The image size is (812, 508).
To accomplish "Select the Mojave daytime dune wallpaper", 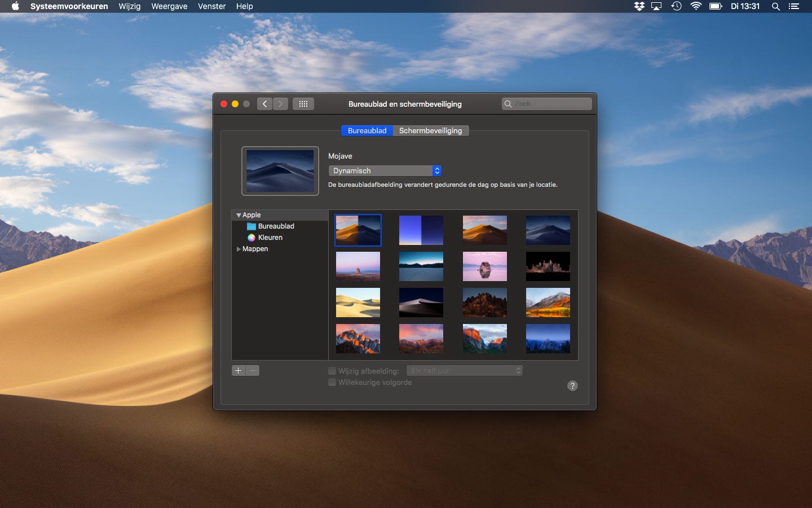I will (x=485, y=230).
